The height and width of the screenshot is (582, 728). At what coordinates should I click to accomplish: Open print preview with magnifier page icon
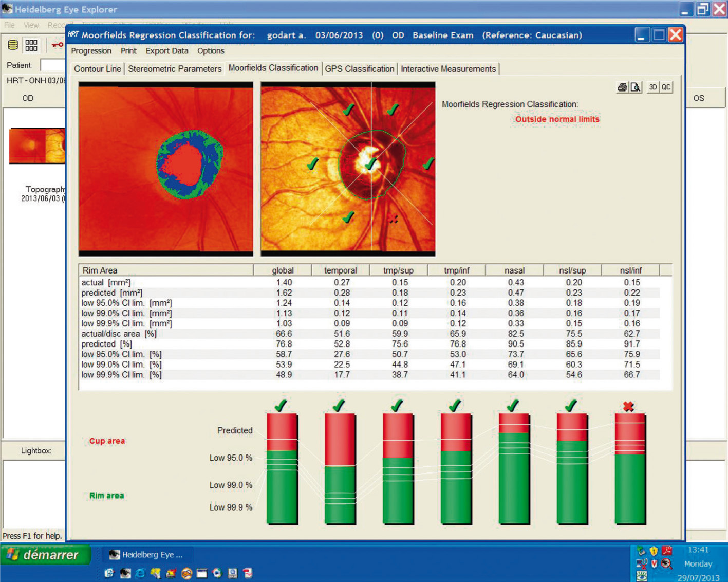pos(636,87)
